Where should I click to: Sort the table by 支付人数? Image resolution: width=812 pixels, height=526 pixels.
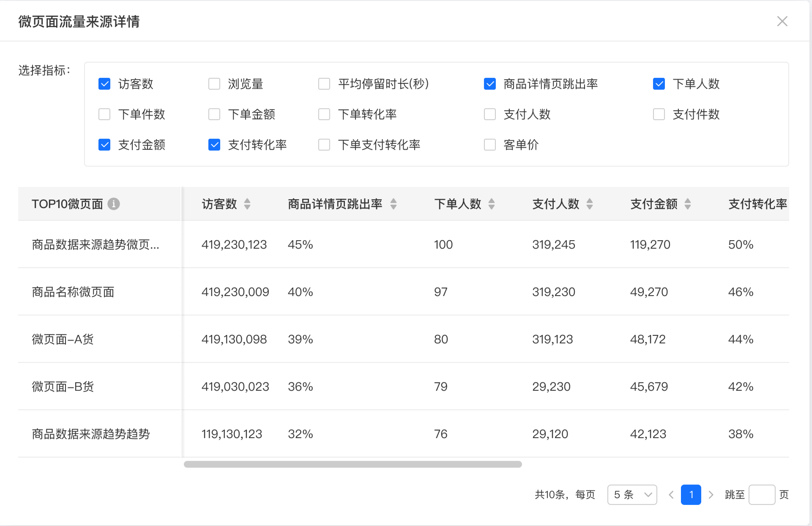click(590, 204)
